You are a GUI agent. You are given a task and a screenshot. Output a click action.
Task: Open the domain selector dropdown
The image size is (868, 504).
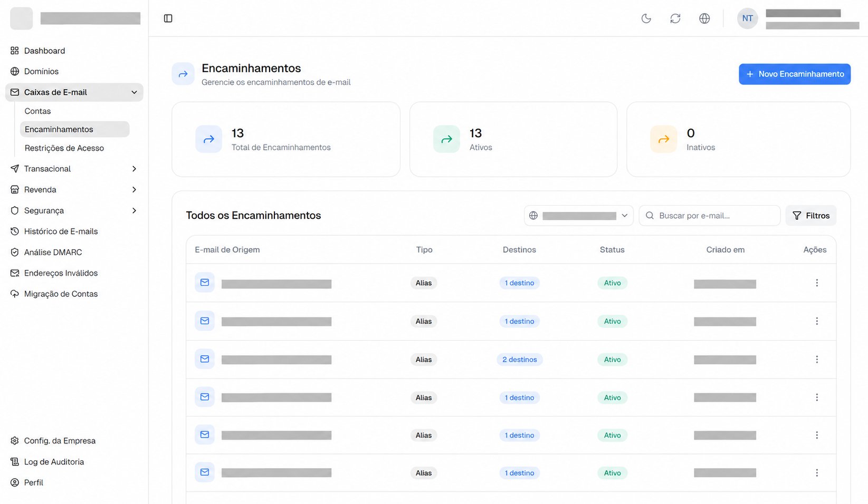pyautogui.click(x=579, y=216)
